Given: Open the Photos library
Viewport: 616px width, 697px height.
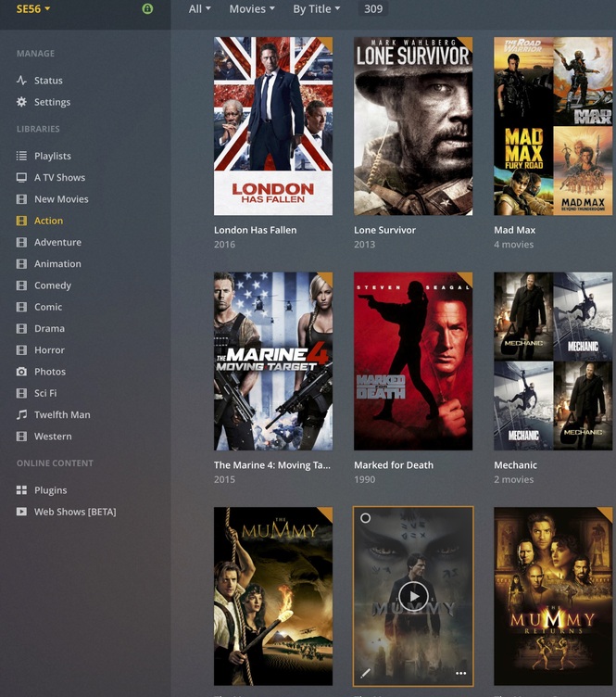Looking at the screenshot, I should (50, 371).
